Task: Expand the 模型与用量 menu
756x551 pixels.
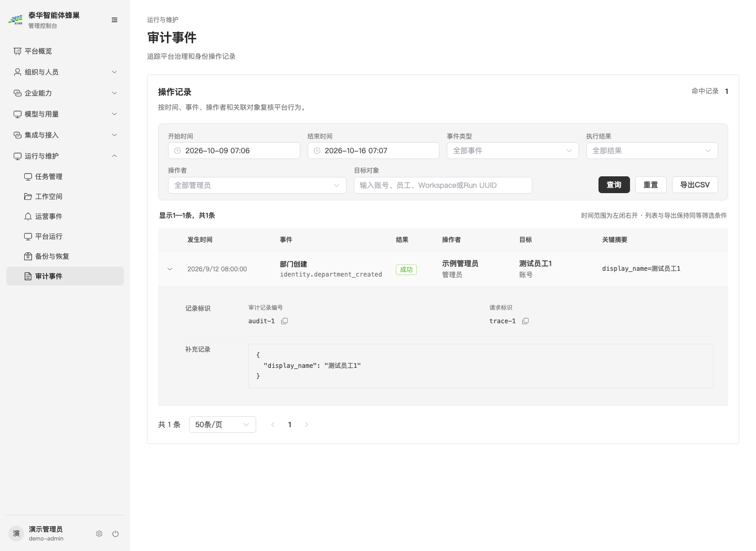Action: click(65, 114)
